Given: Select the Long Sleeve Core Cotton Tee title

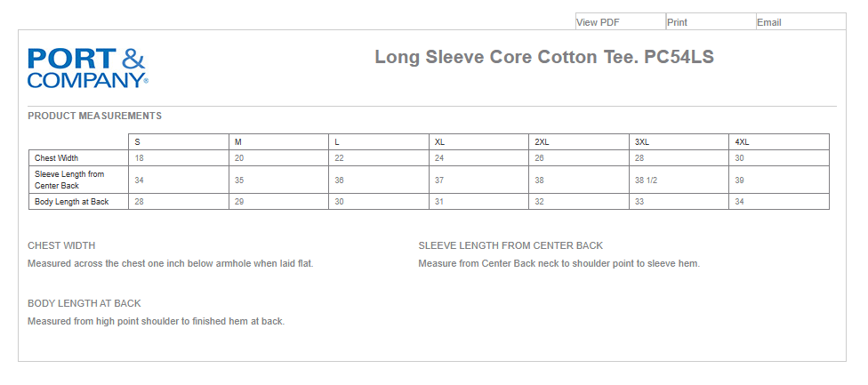Looking at the screenshot, I should (544, 57).
